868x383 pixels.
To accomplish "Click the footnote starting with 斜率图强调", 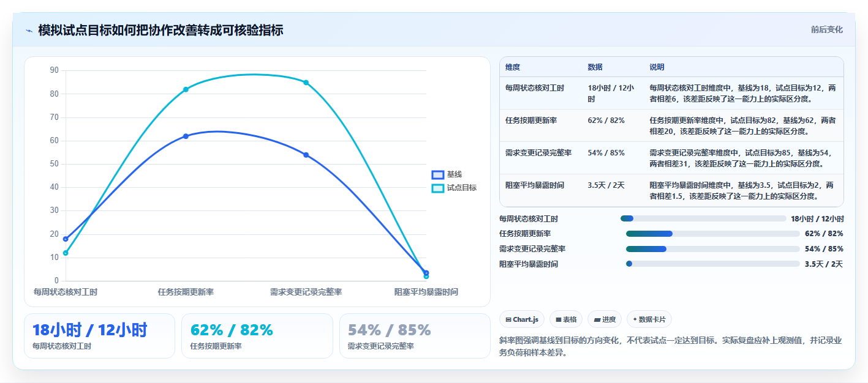I will (x=671, y=347).
